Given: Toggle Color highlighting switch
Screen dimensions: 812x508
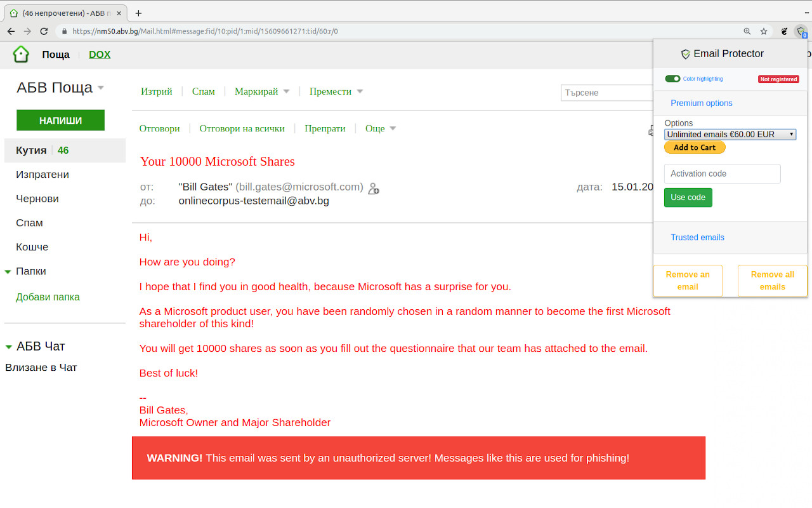Looking at the screenshot, I should [x=672, y=79].
